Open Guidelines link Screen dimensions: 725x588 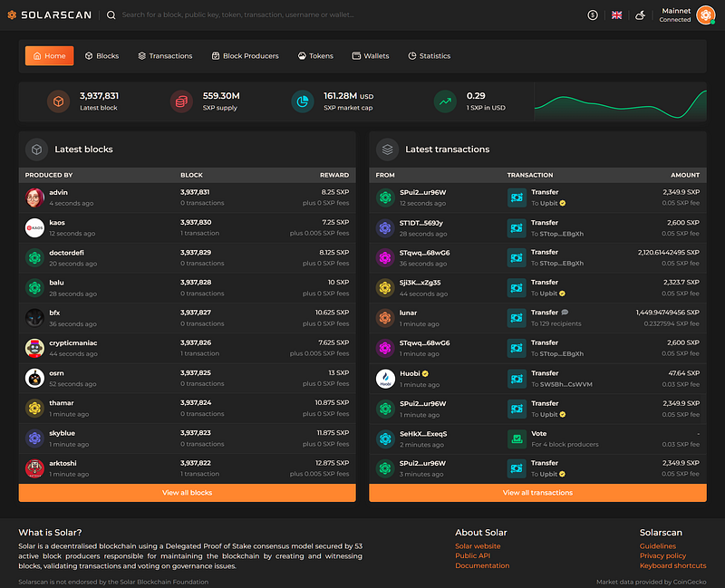click(x=658, y=546)
